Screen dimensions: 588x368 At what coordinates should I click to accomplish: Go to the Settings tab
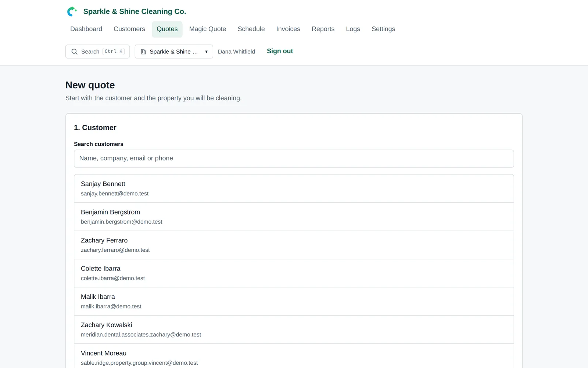[x=383, y=29]
